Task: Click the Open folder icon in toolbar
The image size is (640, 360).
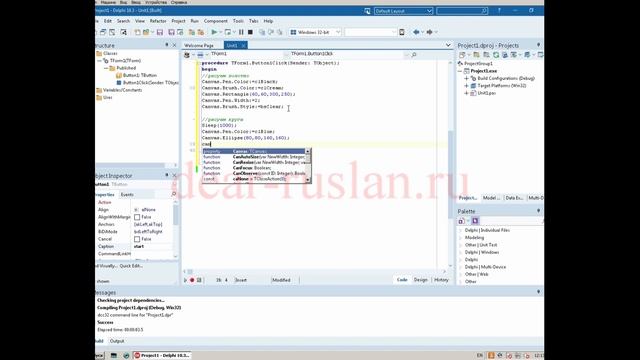Action: coord(146,32)
